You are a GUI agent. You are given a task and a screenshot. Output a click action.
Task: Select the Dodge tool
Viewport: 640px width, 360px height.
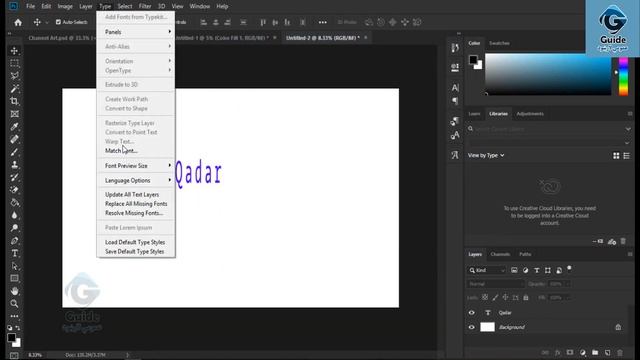14,228
